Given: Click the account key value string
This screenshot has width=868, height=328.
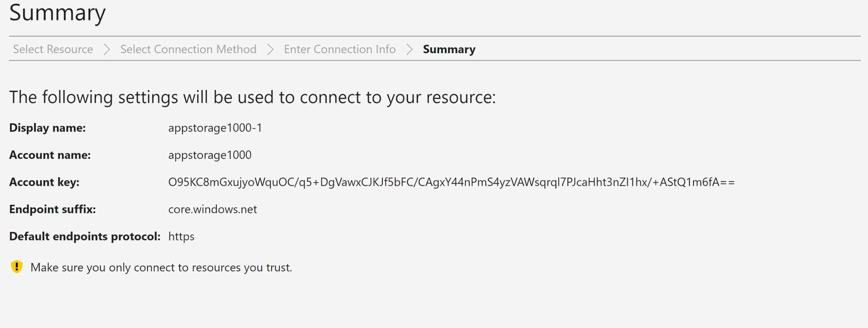Looking at the screenshot, I should (451, 182).
